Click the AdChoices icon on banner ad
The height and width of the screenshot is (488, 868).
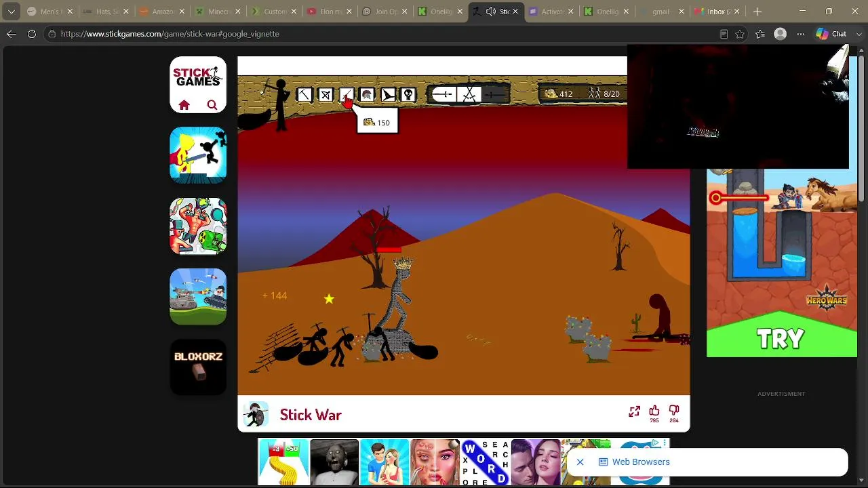point(656,443)
